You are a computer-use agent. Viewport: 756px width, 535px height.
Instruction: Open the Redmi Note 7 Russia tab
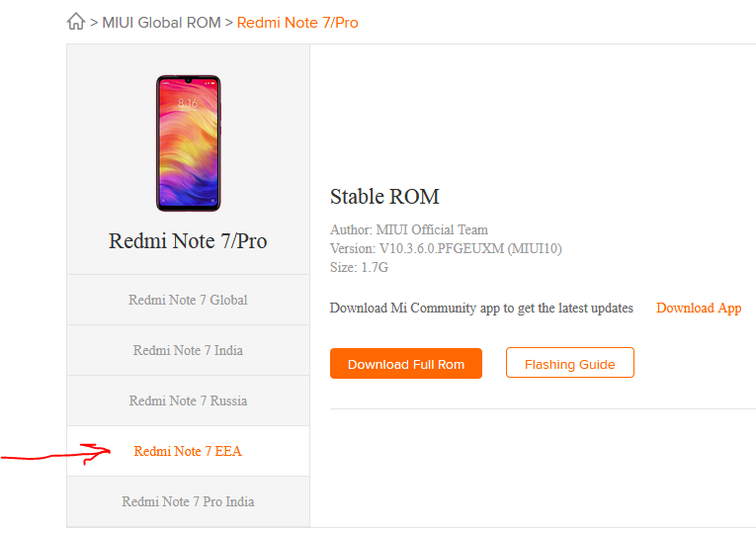pos(188,401)
